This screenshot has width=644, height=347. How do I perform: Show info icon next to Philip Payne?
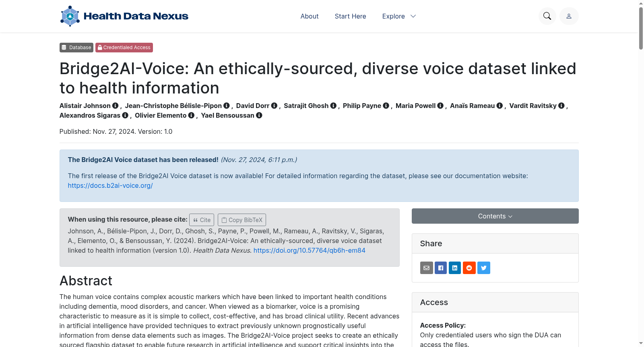click(x=386, y=106)
